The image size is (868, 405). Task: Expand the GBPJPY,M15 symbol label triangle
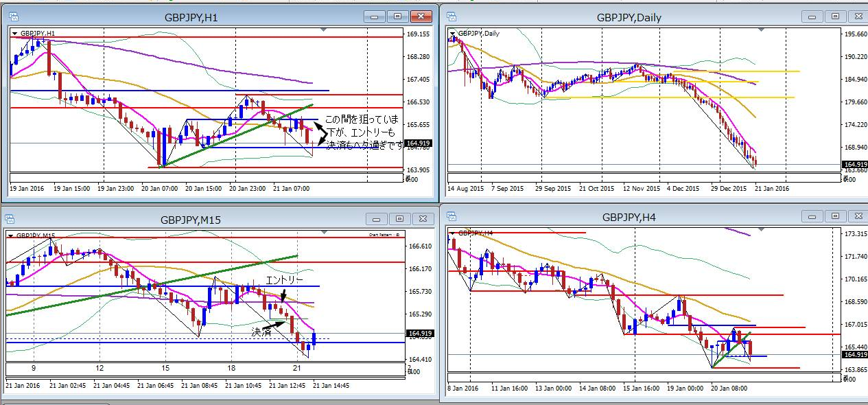(x=10, y=236)
